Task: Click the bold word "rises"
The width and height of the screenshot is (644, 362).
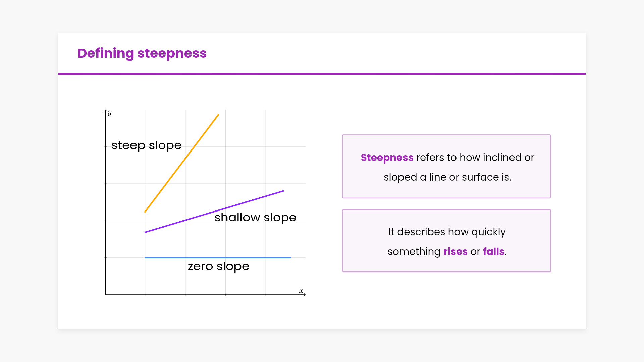Action: click(455, 252)
